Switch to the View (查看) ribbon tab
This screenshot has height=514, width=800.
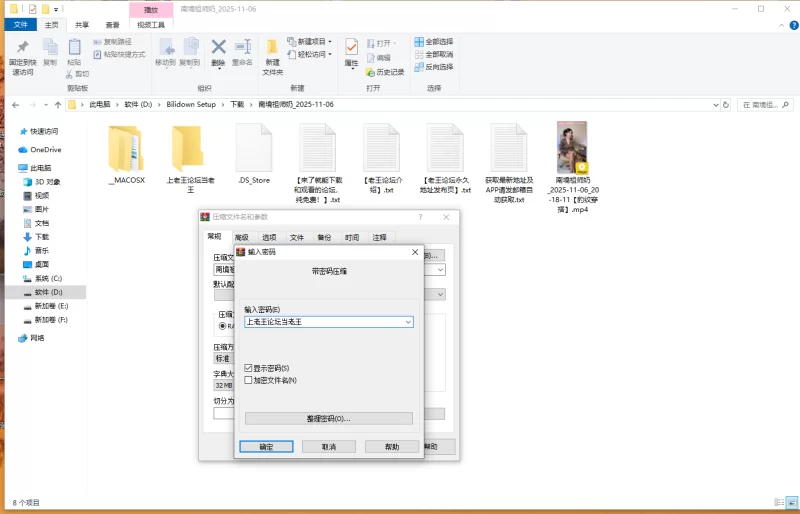113,25
